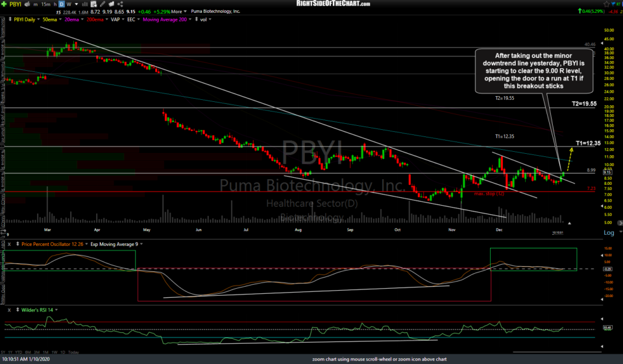
Task: Click the 9.15 current price tag
Action: (607, 173)
